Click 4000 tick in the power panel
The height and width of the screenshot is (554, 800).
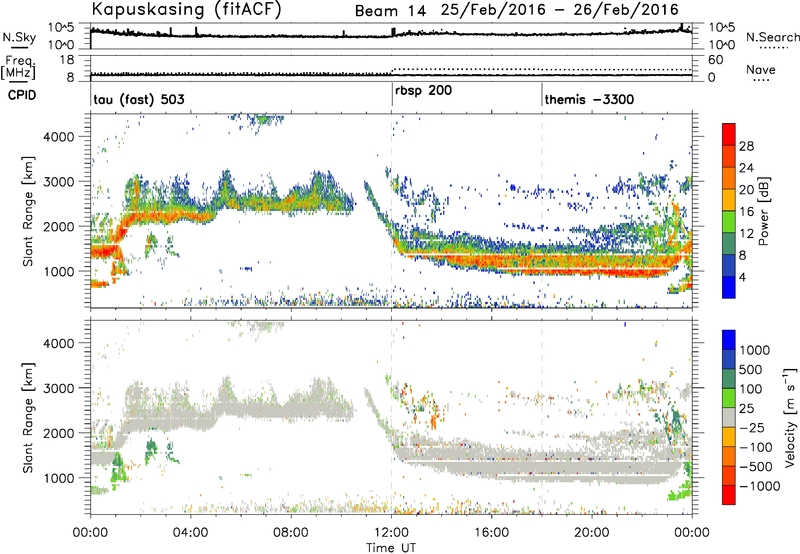(59, 137)
